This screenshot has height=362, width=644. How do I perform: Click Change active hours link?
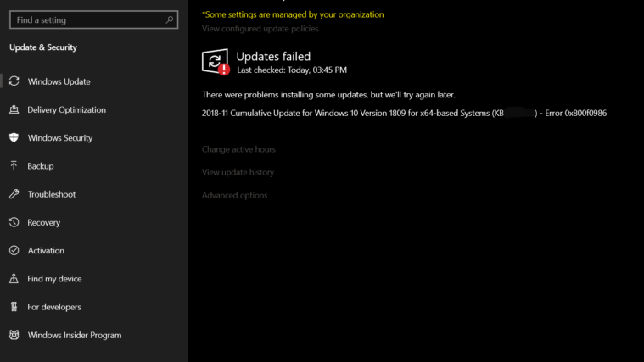point(238,149)
